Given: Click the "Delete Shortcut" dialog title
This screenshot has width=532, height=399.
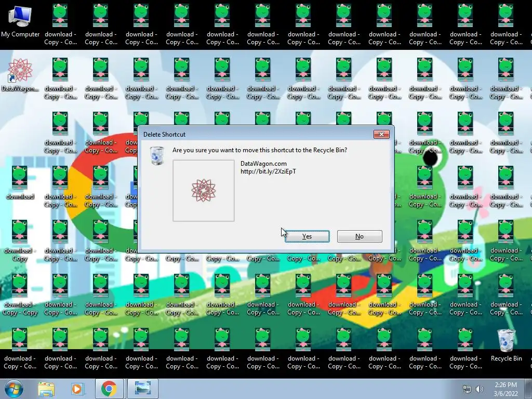Looking at the screenshot, I should click(164, 135).
